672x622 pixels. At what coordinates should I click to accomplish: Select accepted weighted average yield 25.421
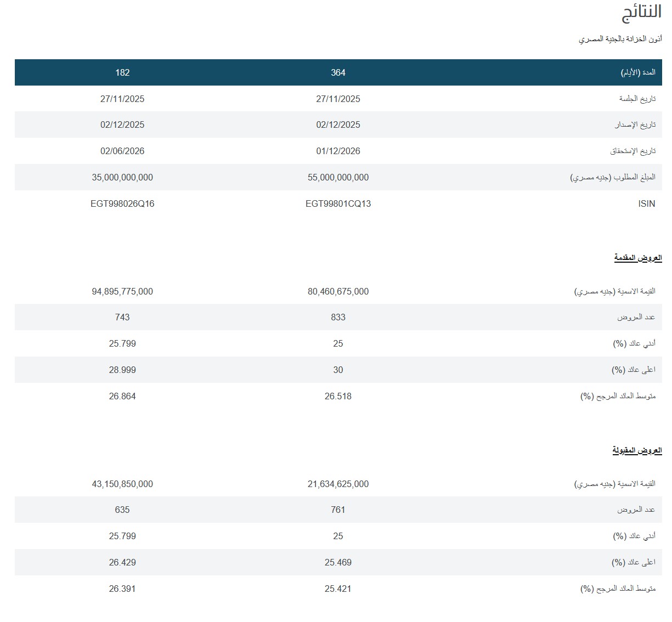pyautogui.click(x=338, y=589)
